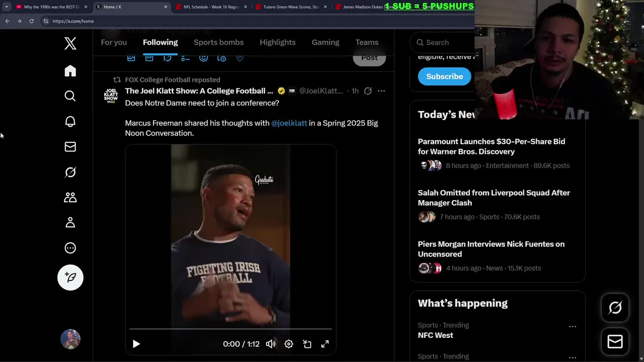Click browser back arrow
The image size is (644, 362).
pyautogui.click(x=7, y=21)
